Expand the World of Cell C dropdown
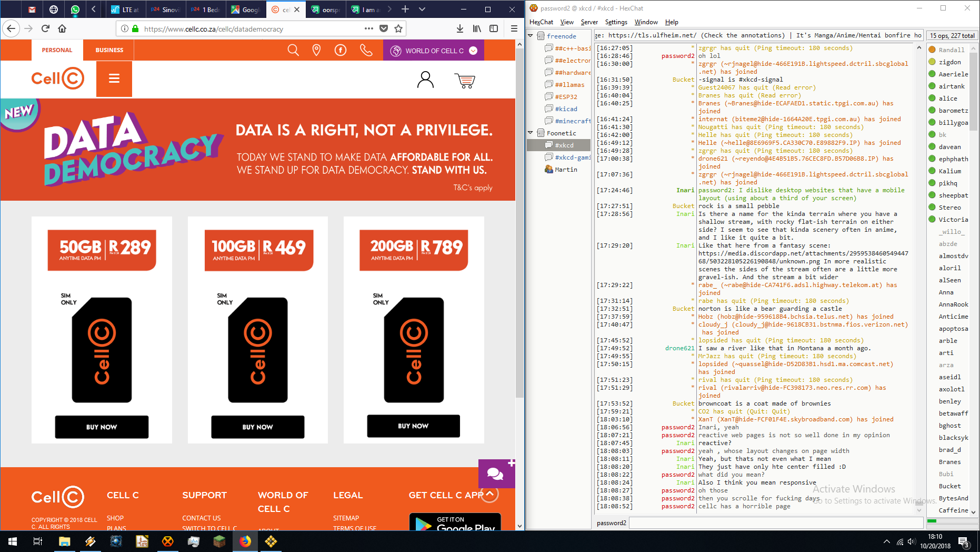 point(473,51)
